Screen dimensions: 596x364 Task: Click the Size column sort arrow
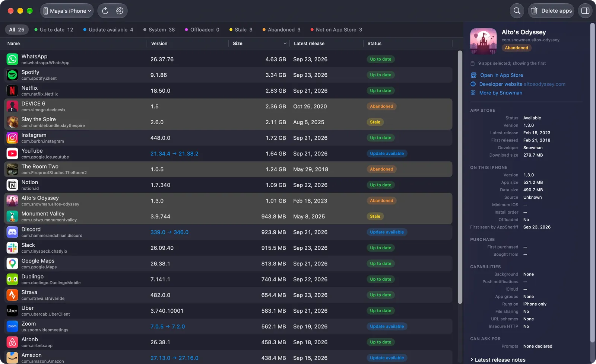285,44
